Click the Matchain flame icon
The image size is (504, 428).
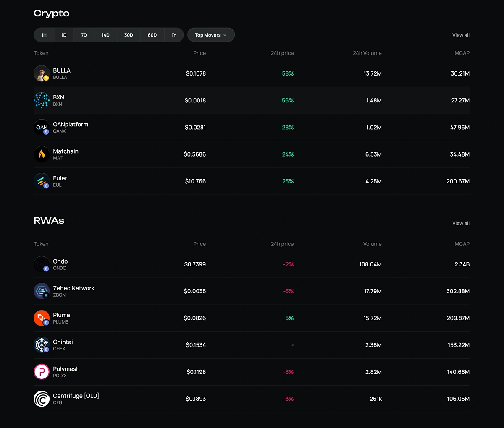[x=42, y=154]
